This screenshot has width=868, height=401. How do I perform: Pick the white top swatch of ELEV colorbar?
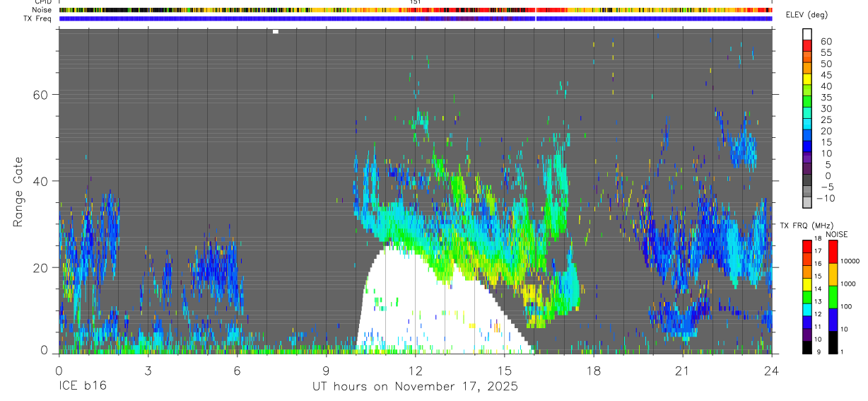click(807, 34)
